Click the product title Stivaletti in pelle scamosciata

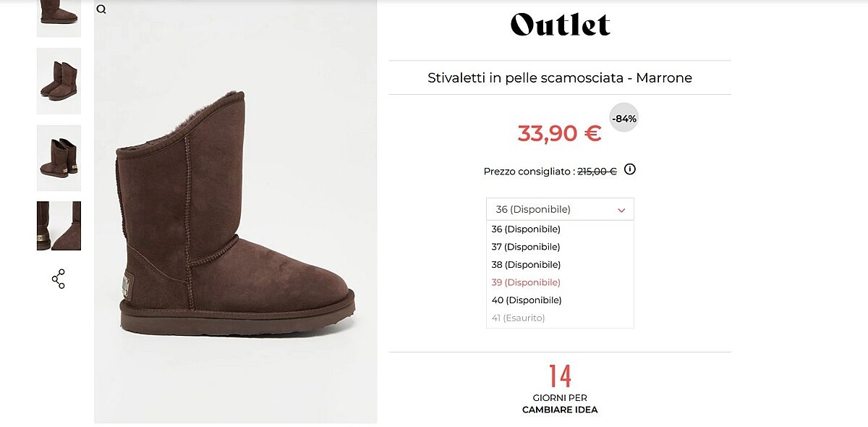[x=560, y=77]
